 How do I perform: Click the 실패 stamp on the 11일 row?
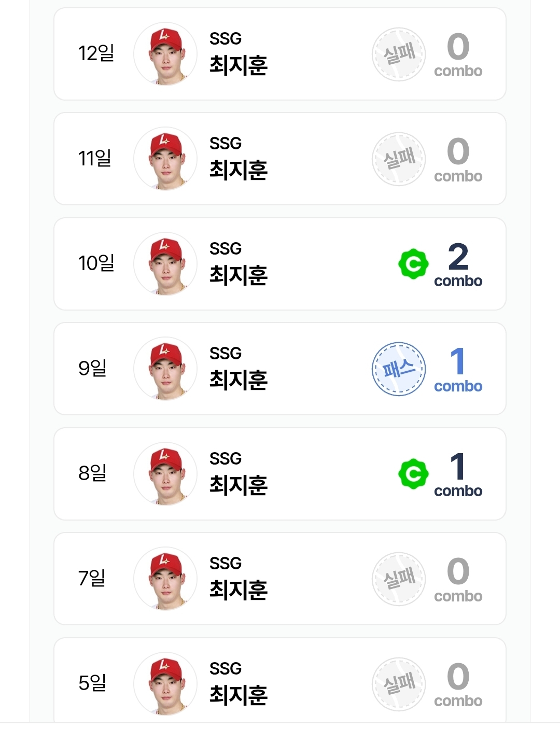point(399,159)
